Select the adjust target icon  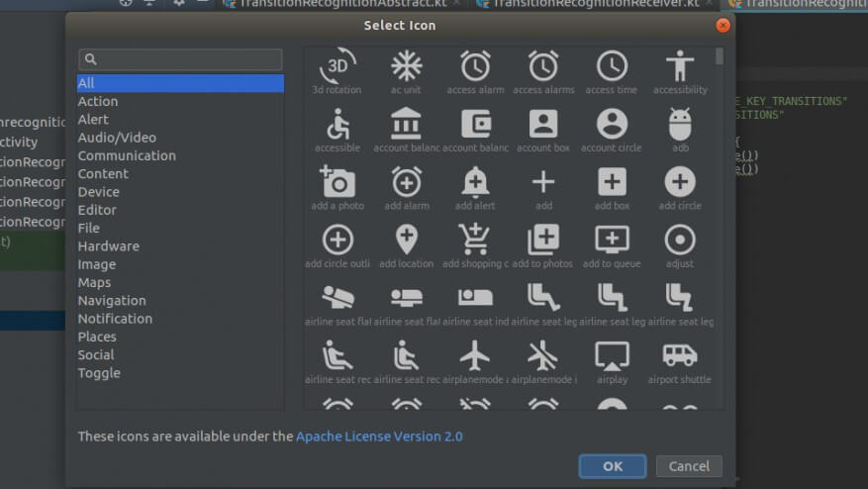pos(680,240)
